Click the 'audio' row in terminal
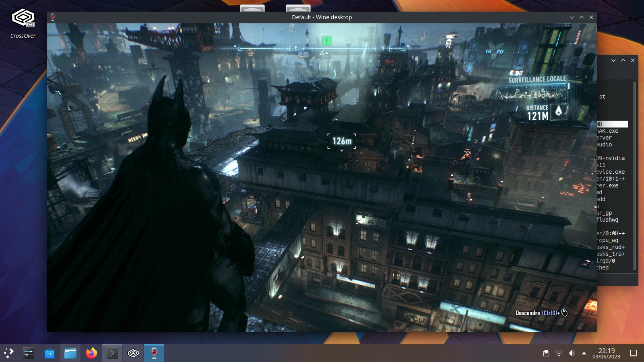This screenshot has width=644, height=362. coord(604,144)
